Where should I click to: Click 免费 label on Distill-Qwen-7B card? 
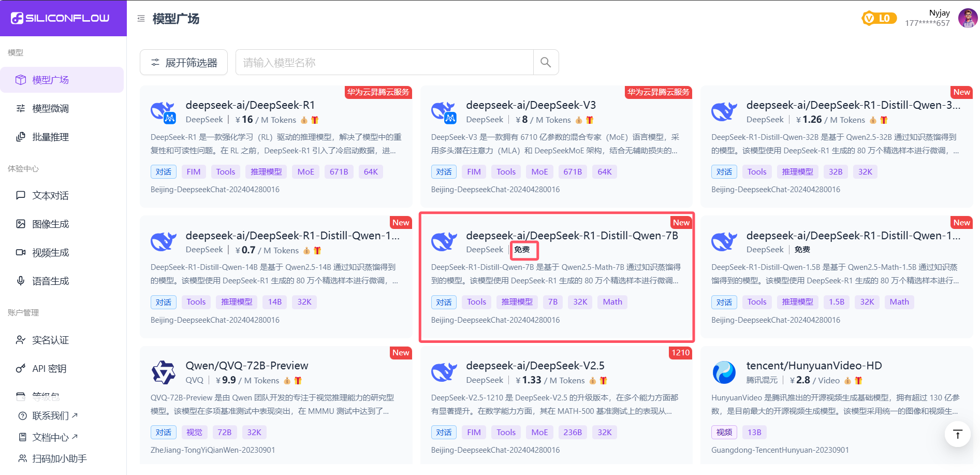(522, 250)
